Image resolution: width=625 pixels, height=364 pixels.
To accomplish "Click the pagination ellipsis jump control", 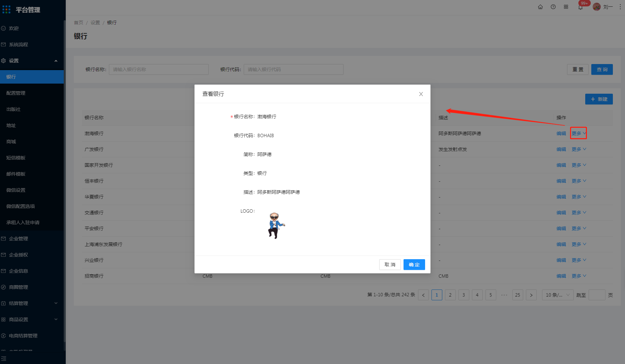I will pos(504,295).
